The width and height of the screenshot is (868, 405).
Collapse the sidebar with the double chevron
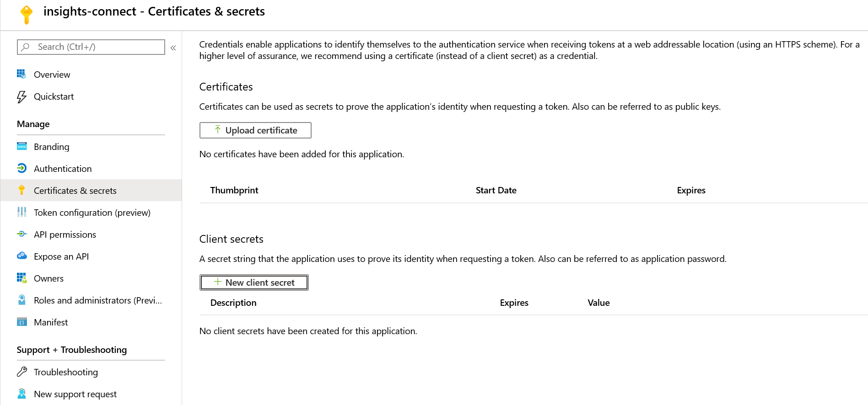tap(173, 47)
